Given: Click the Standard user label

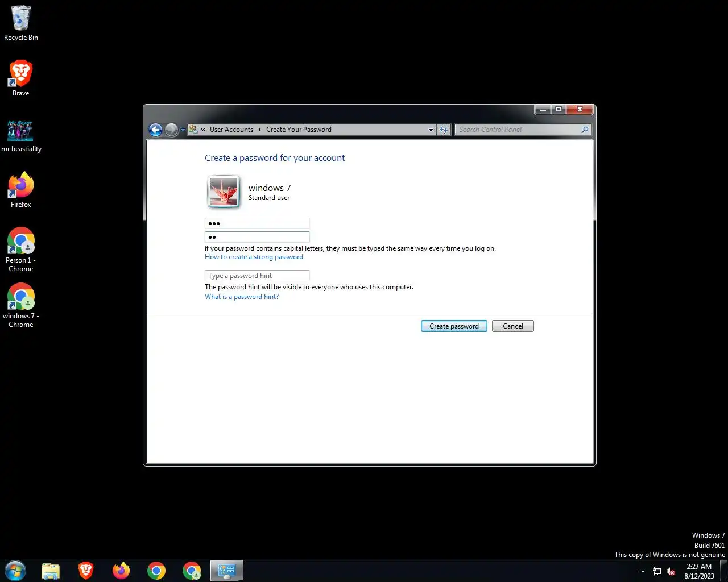Looking at the screenshot, I should [269, 198].
